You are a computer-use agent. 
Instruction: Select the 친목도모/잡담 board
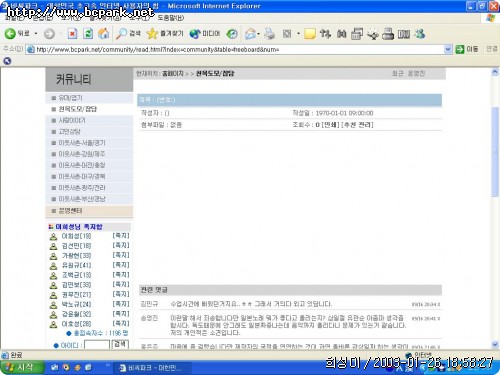(78, 109)
